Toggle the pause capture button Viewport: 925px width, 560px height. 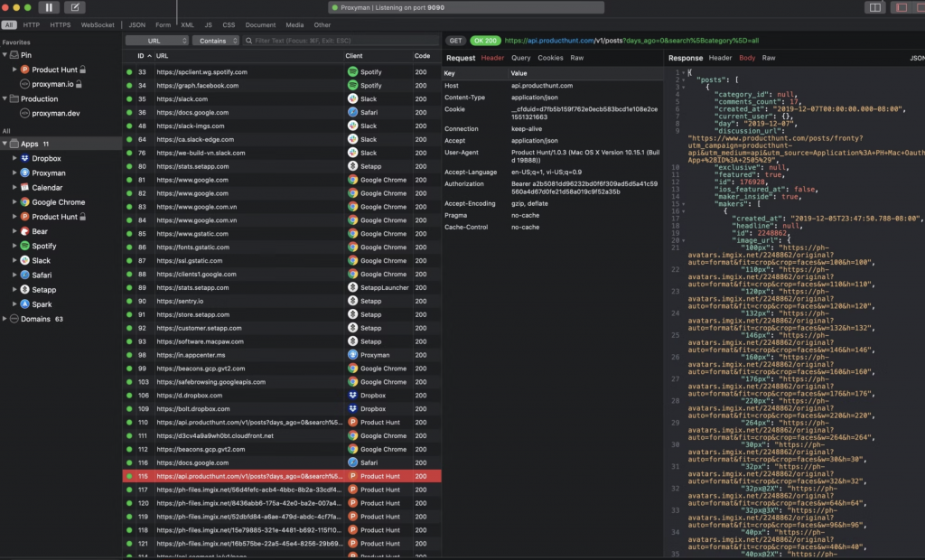point(49,7)
